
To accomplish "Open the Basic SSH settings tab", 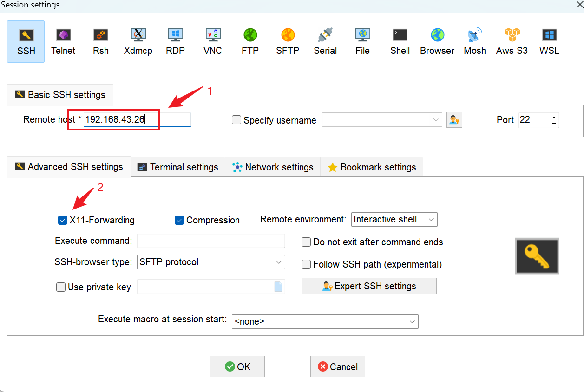I will click(60, 94).
